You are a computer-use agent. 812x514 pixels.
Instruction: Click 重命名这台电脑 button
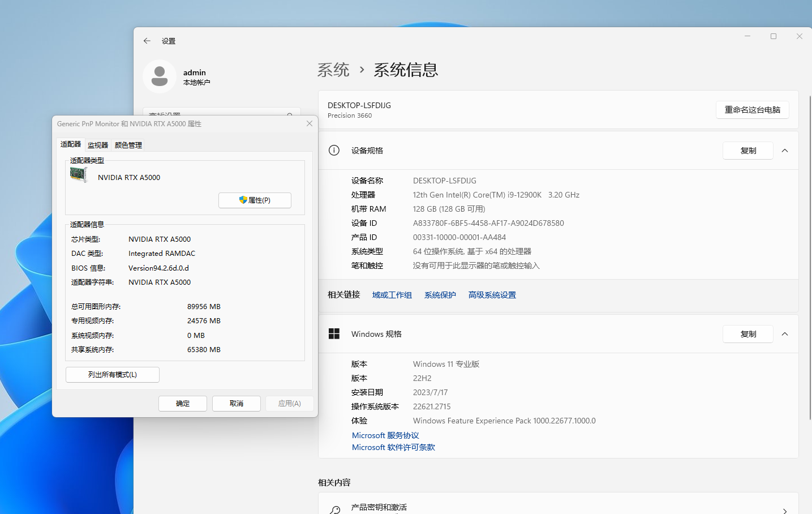pos(753,110)
